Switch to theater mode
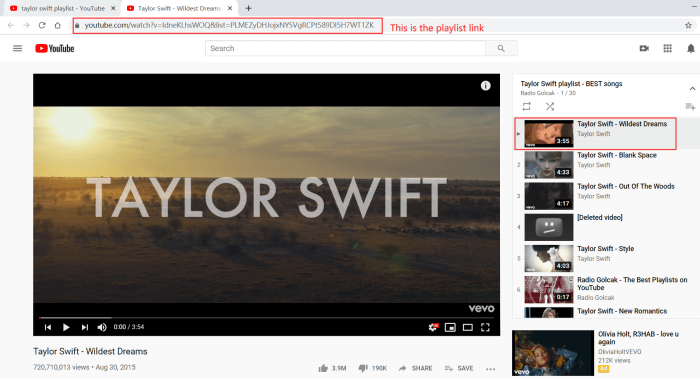The width and height of the screenshot is (700, 379). coord(467,327)
